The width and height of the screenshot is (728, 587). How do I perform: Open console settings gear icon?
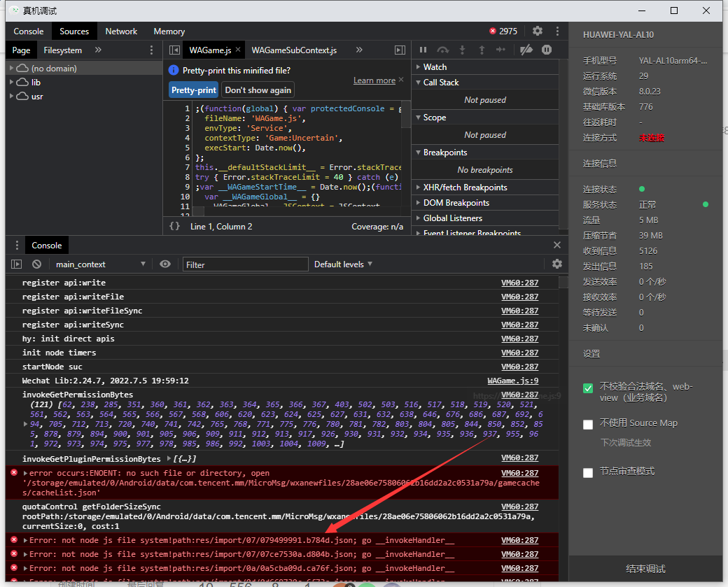(557, 264)
